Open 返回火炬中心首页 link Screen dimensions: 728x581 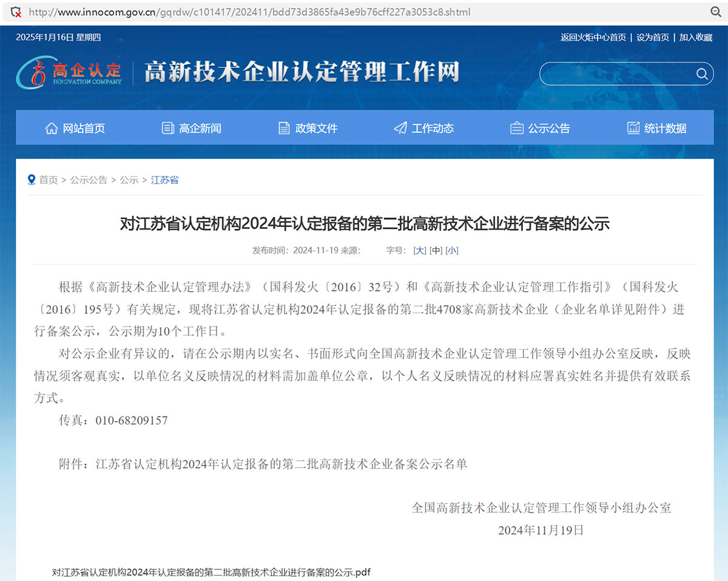click(593, 37)
